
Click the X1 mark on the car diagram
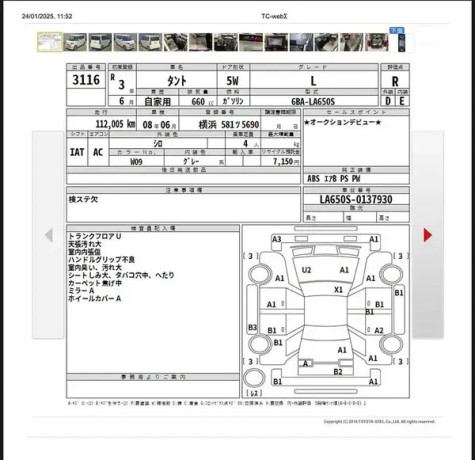[x=338, y=290]
